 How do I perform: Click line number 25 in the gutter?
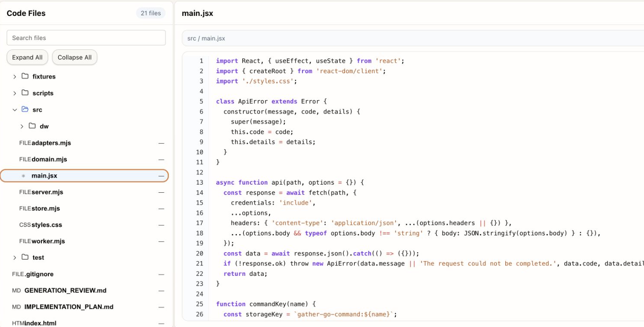pos(199,304)
